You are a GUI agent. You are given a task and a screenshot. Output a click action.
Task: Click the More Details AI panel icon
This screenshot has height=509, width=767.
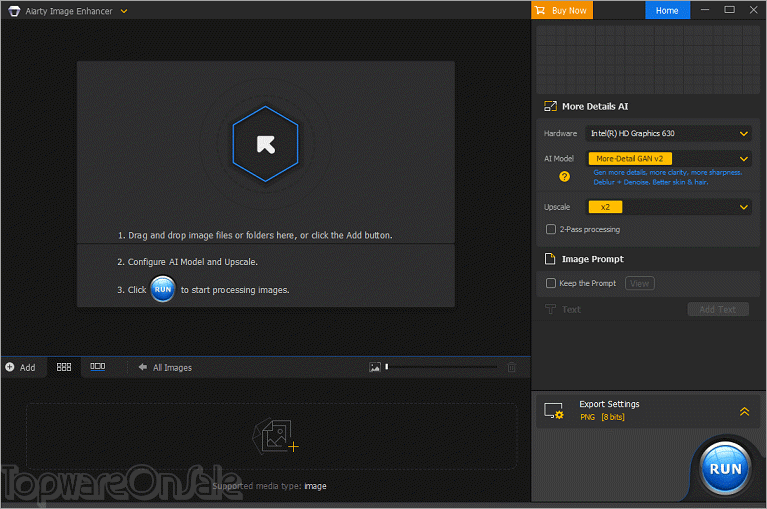[550, 106]
